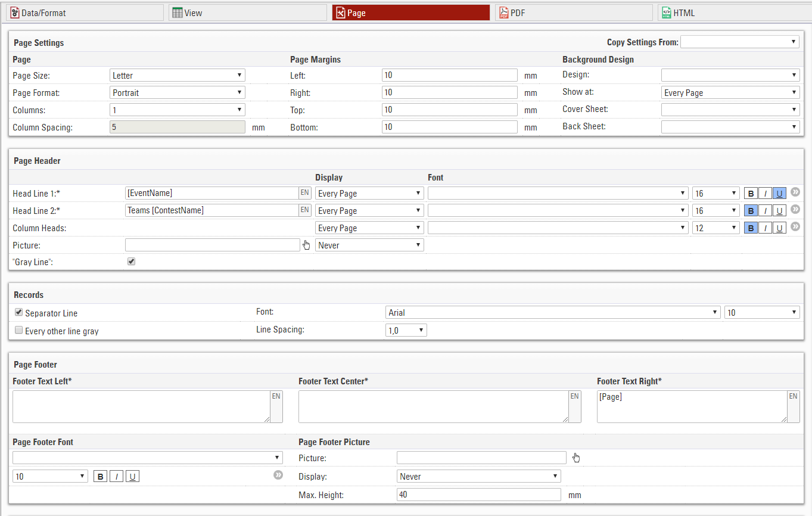Screen dimensions: 812x516
Task: Open Page Footer Picture Display dropdown
Action: (479, 477)
